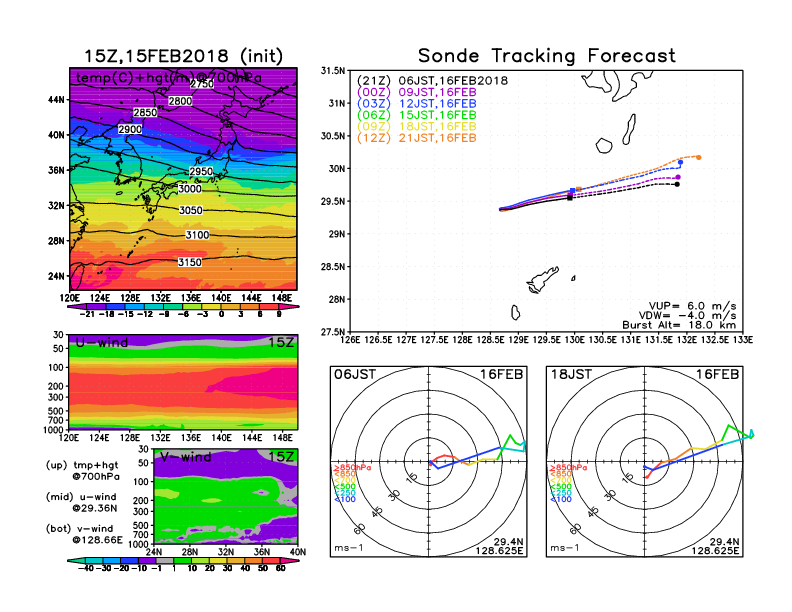Viewport: 792px width, 612px height.
Task: Click the "31.5N" latitude tick label
Action: pyautogui.click(x=333, y=71)
